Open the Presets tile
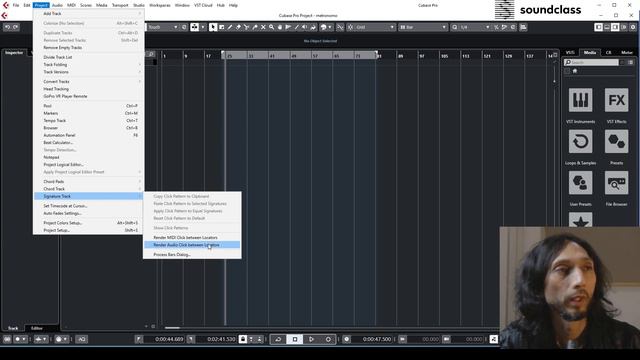Viewport: 640px width, 360px height. click(x=616, y=142)
